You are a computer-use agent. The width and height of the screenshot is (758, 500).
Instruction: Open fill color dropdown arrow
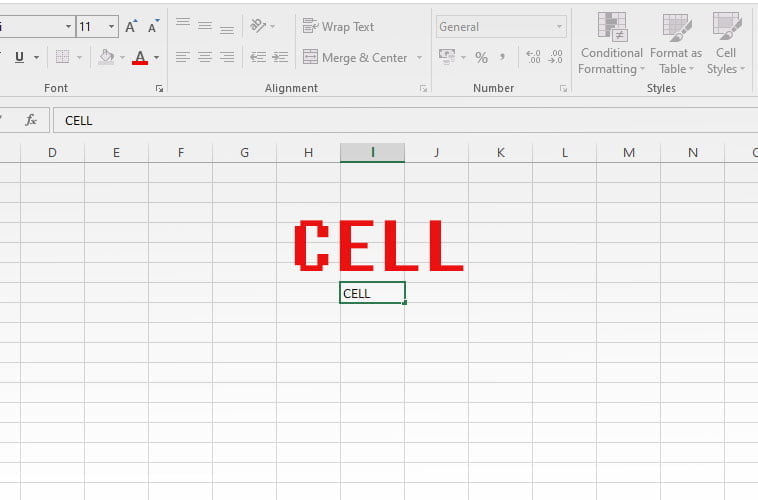point(122,58)
